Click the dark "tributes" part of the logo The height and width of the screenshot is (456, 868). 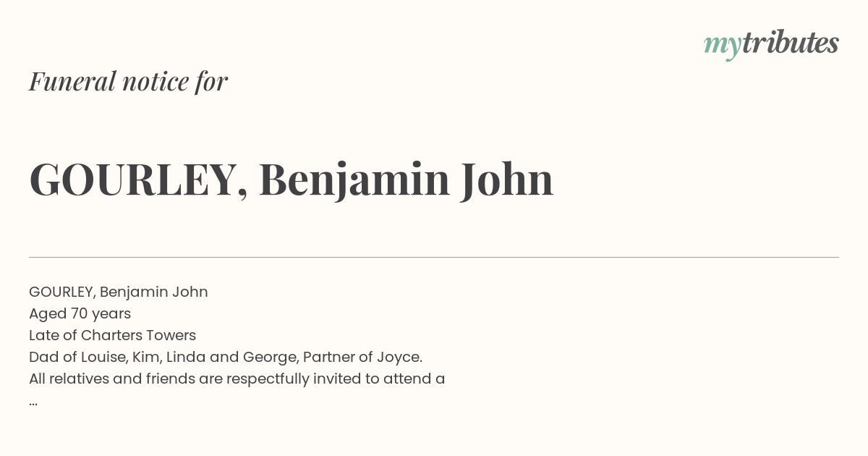(x=791, y=43)
